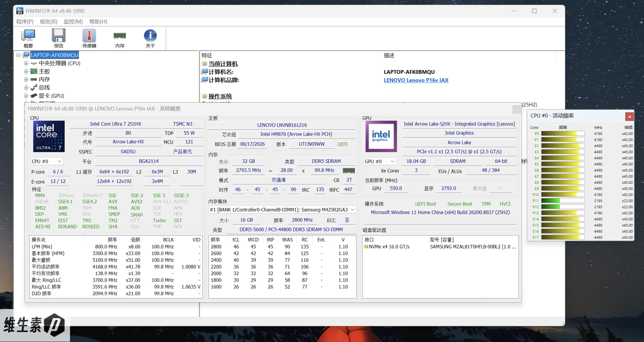Image resolution: width=644 pixels, height=342 pixels.
Task: Click the 内存 memory module toolbar icon
Action: click(x=120, y=39)
